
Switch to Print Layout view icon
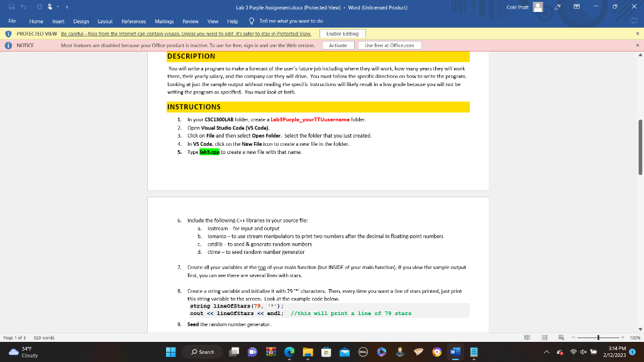544,337
